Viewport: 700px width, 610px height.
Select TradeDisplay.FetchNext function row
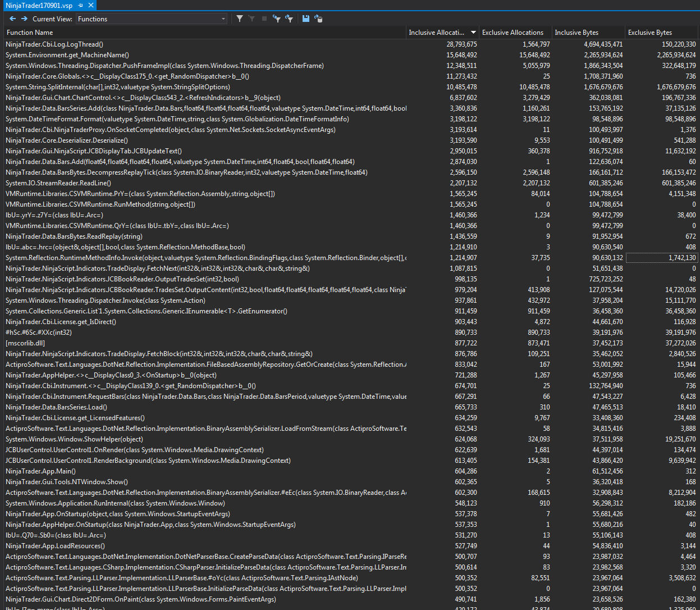coord(350,268)
